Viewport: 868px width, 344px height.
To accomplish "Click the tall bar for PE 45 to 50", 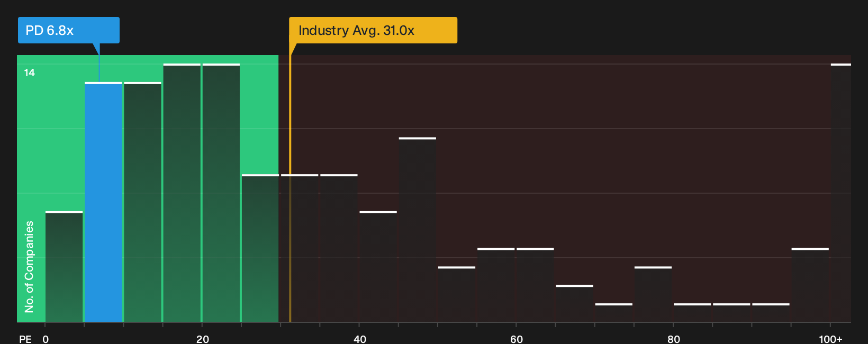I will click(x=418, y=230).
